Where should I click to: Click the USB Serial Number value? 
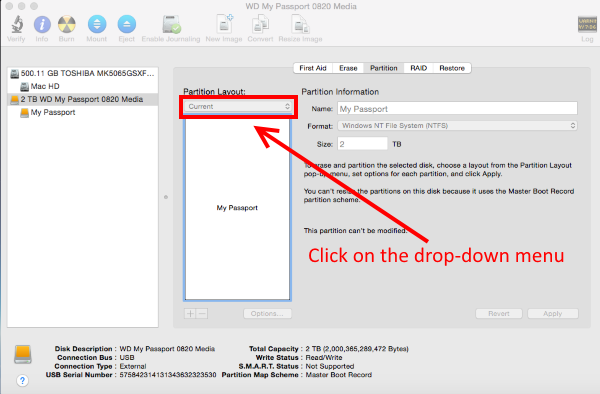pyautogui.click(x=168, y=375)
